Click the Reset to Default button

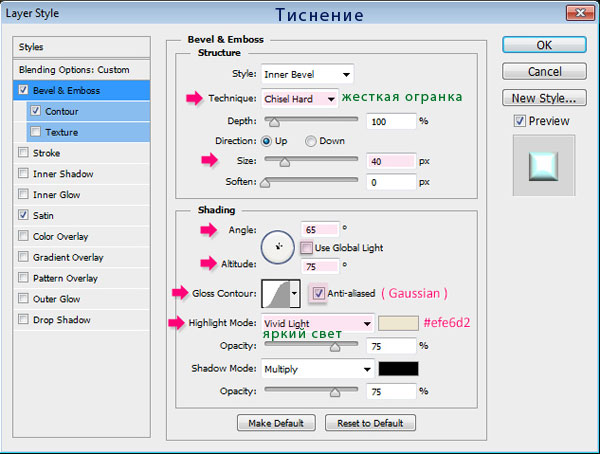coord(370,423)
